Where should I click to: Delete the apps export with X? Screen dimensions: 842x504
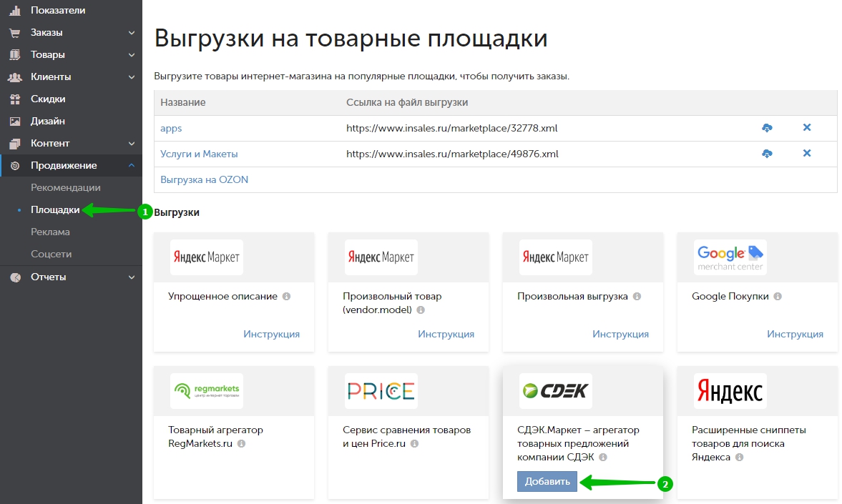click(806, 127)
